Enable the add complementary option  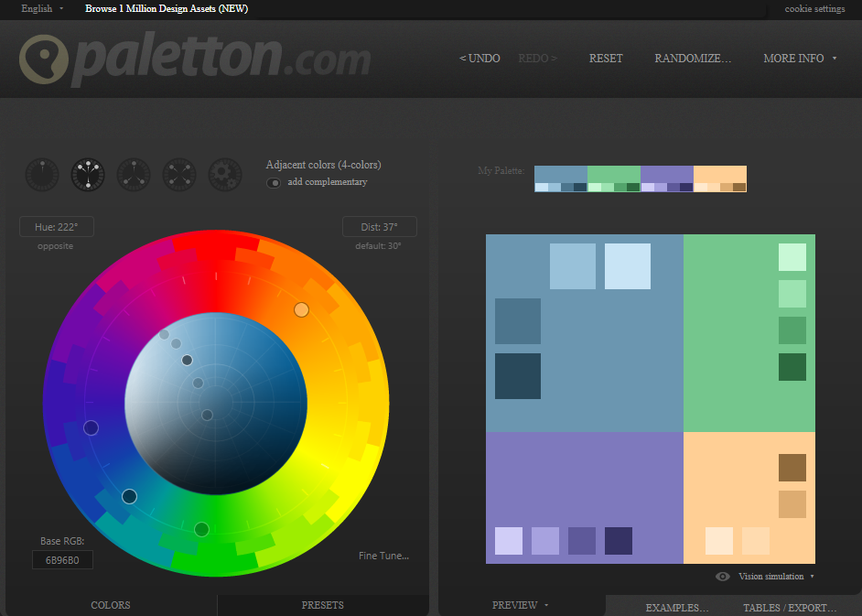pyautogui.click(x=274, y=183)
